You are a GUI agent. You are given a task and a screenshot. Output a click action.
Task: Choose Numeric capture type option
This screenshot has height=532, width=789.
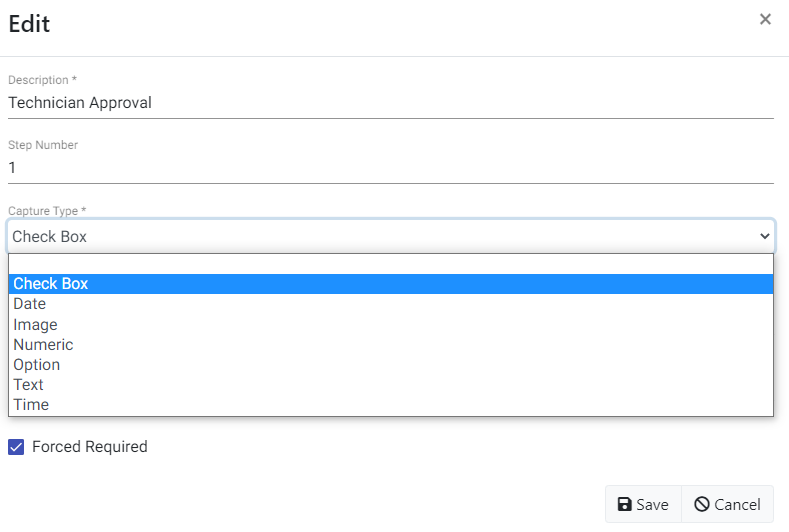43,345
